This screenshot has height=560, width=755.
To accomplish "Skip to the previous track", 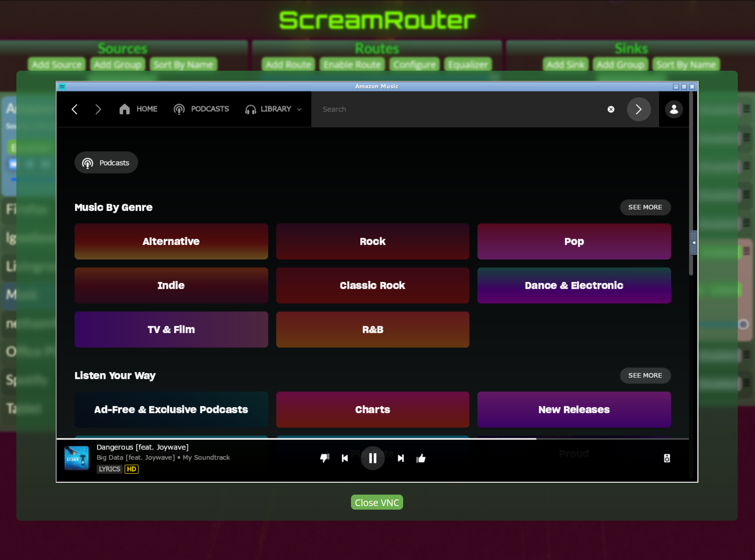I will (x=345, y=458).
